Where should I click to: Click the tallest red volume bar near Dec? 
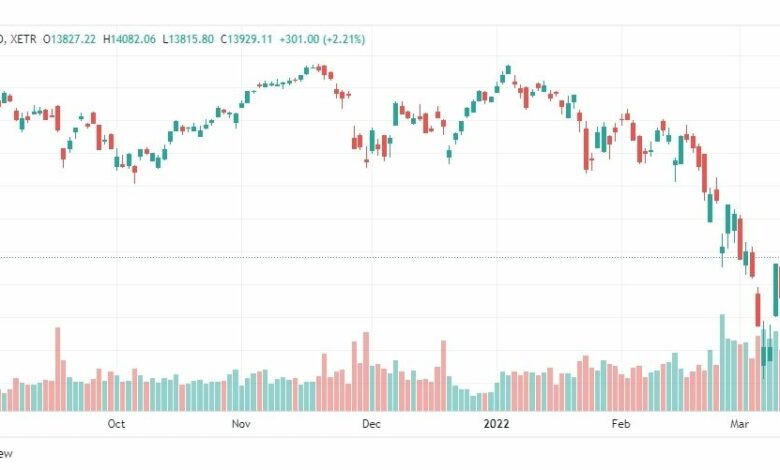tap(366, 372)
